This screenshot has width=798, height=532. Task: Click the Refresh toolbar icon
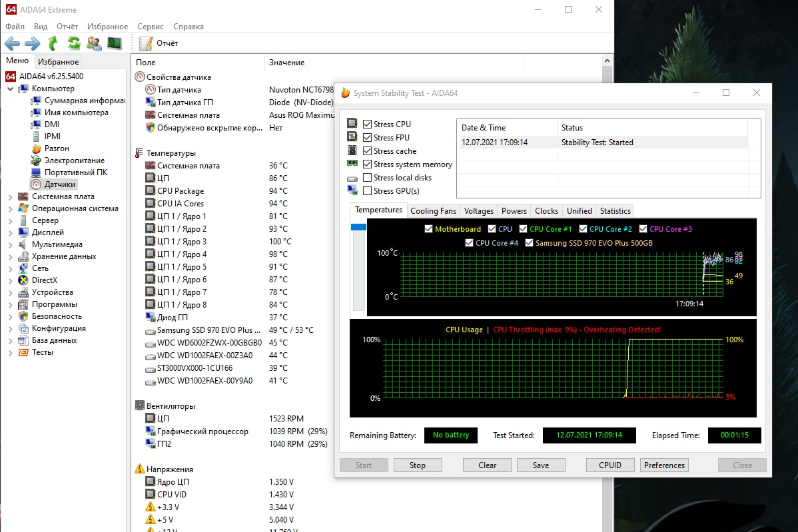tap(74, 43)
